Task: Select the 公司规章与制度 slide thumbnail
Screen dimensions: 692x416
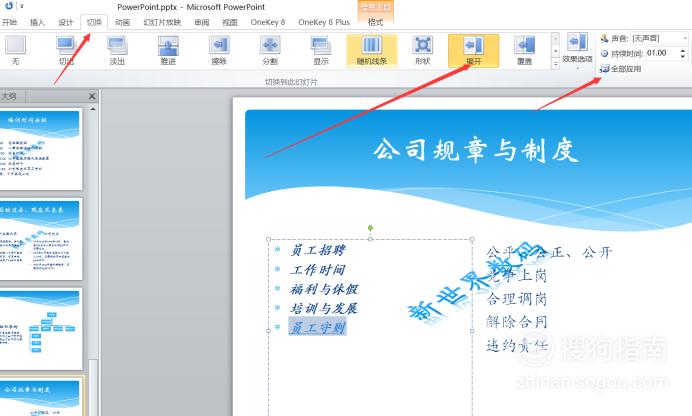Action: coord(41,397)
